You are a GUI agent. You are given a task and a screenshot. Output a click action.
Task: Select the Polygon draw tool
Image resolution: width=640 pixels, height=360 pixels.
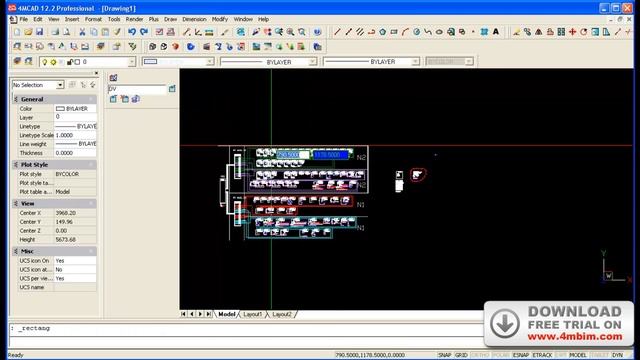382,32
